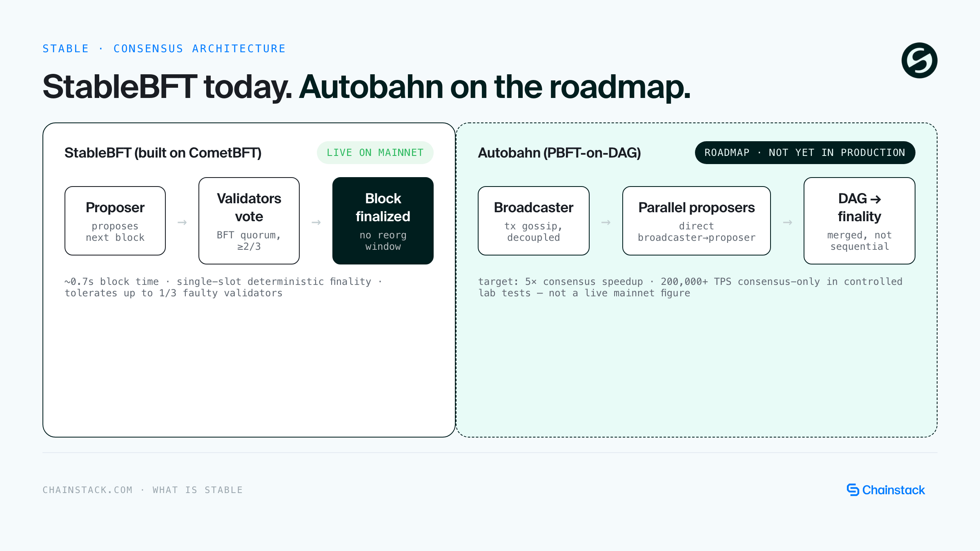The width and height of the screenshot is (980, 551).
Task: Select the Proposer box
Action: coord(115,221)
